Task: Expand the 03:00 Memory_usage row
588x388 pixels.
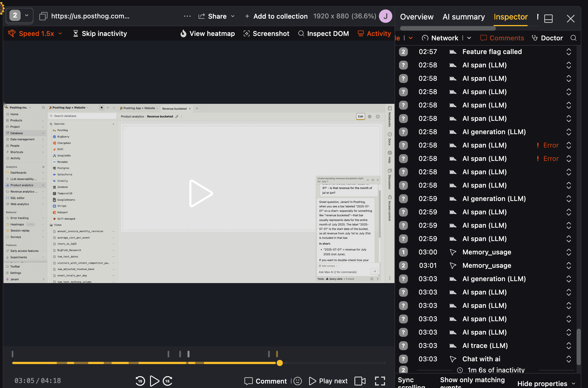Action: (569, 252)
